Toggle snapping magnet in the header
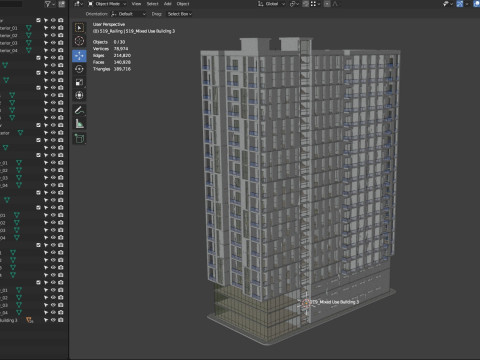The width and height of the screenshot is (480, 360). [305, 4]
